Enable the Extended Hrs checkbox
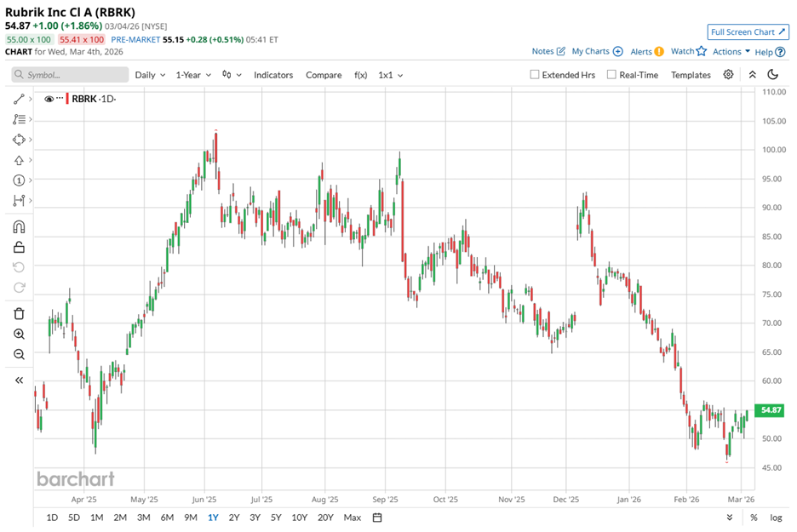 tap(535, 75)
